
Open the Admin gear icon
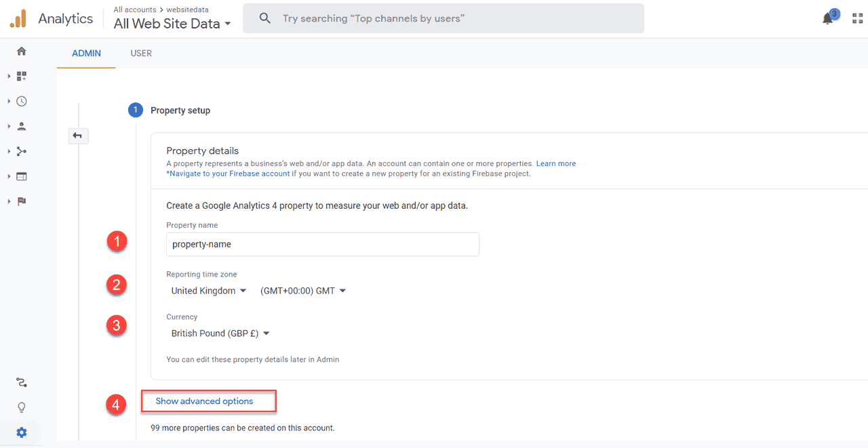tap(22, 432)
